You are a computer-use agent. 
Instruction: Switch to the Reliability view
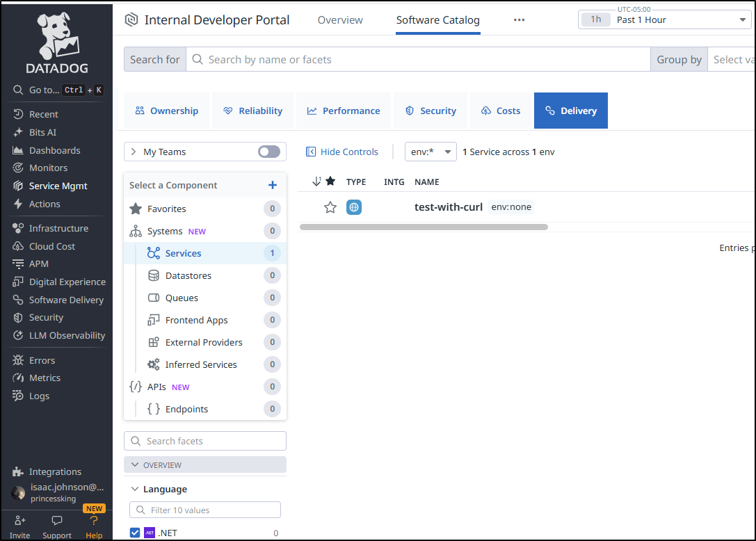point(252,111)
